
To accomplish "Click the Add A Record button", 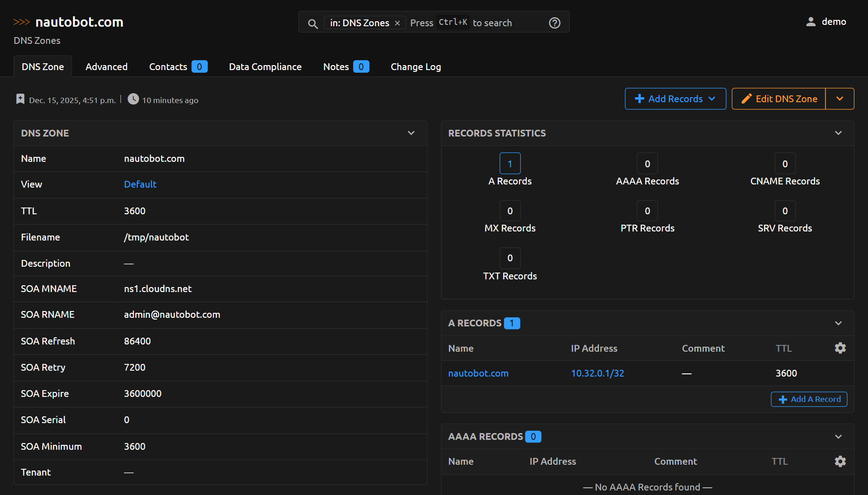I will (x=809, y=399).
